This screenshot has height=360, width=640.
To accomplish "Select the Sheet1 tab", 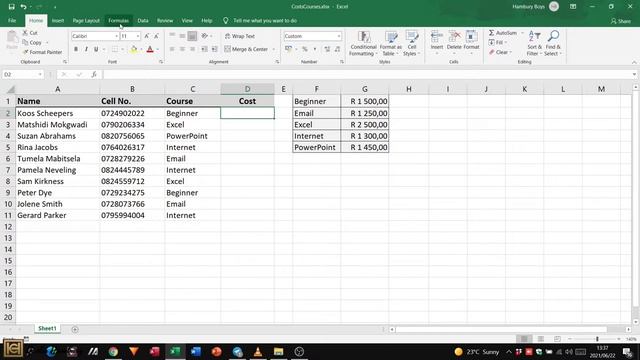I will [47, 329].
